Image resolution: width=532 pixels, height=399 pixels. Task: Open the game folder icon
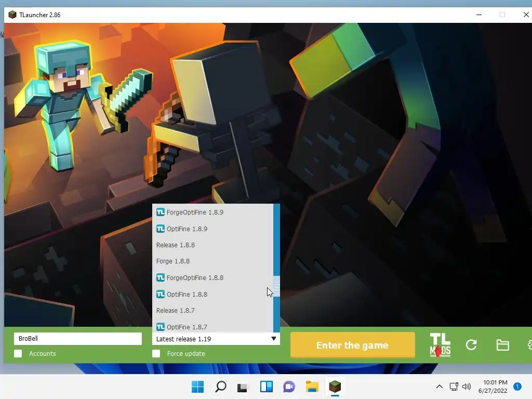point(502,345)
